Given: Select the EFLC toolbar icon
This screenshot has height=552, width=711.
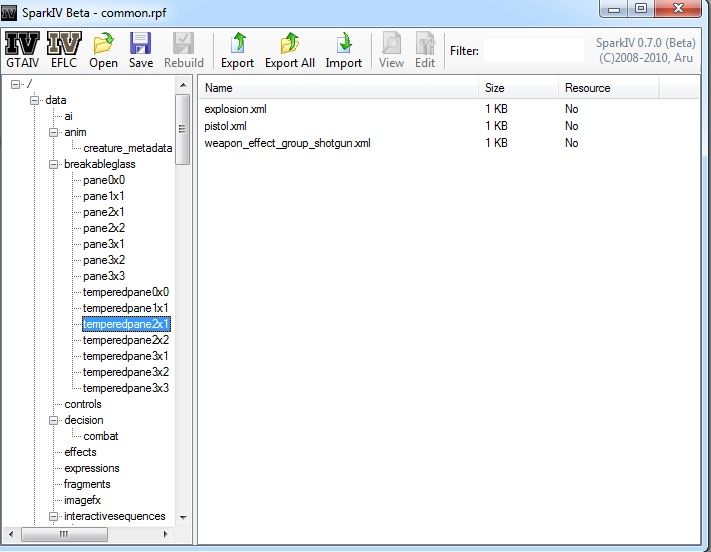Looking at the screenshot, I should coord(64,50).
